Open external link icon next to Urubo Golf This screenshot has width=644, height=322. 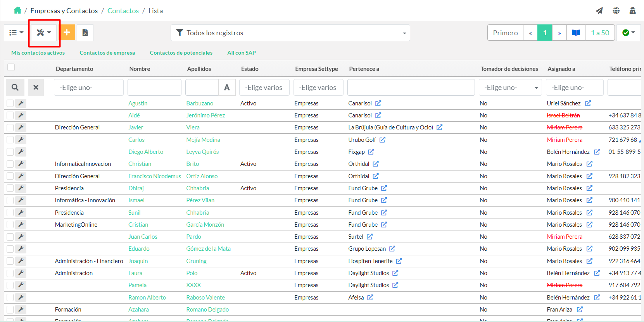click(x=382, y=139)
